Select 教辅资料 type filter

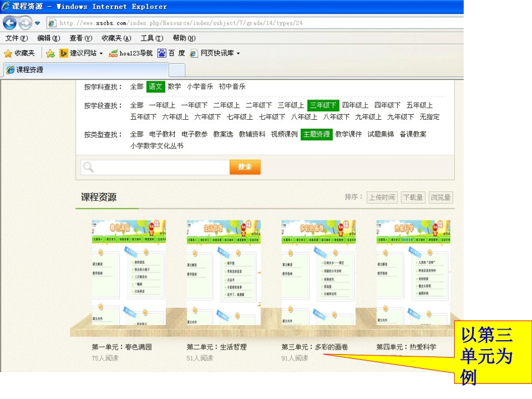coord(252,134)
